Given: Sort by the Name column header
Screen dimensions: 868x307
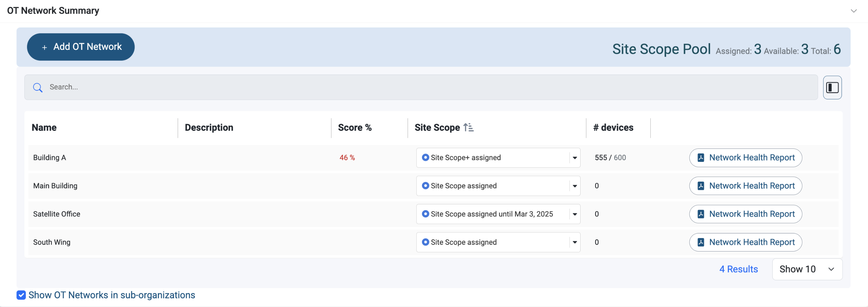Looking at the screenshot, I should 44,127.
